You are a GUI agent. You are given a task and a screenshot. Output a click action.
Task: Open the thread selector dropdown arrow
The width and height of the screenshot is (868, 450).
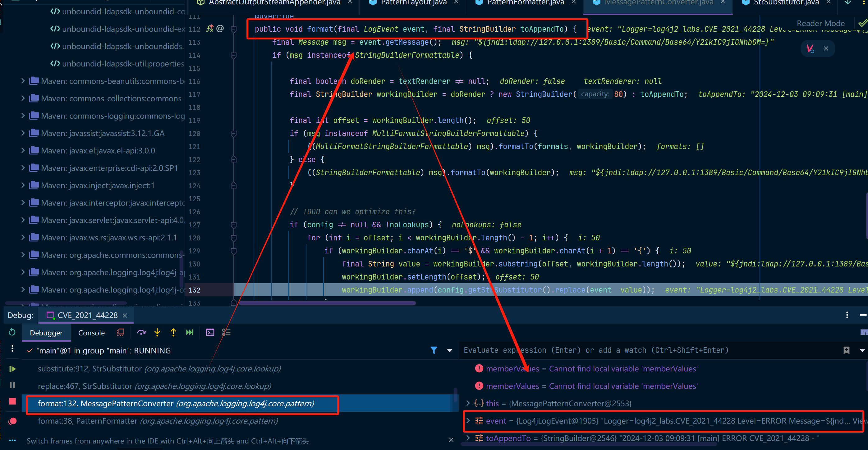pos(449,350)
